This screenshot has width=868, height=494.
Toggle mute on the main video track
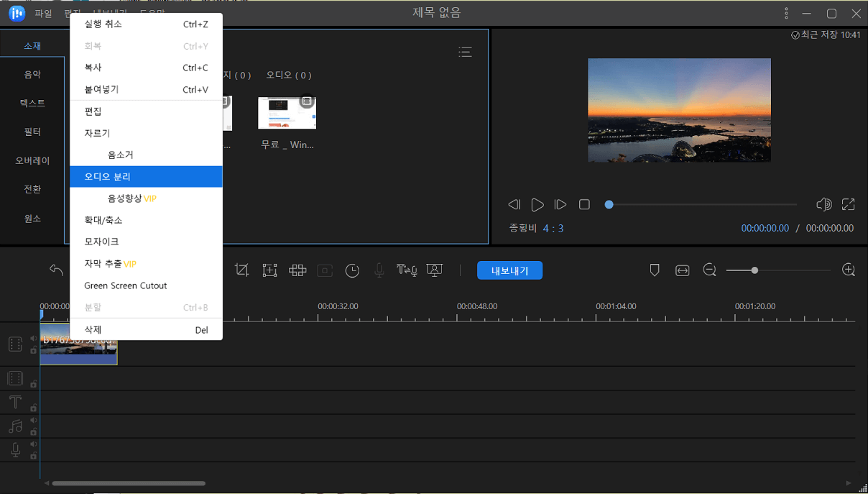[x=33, y=339]
